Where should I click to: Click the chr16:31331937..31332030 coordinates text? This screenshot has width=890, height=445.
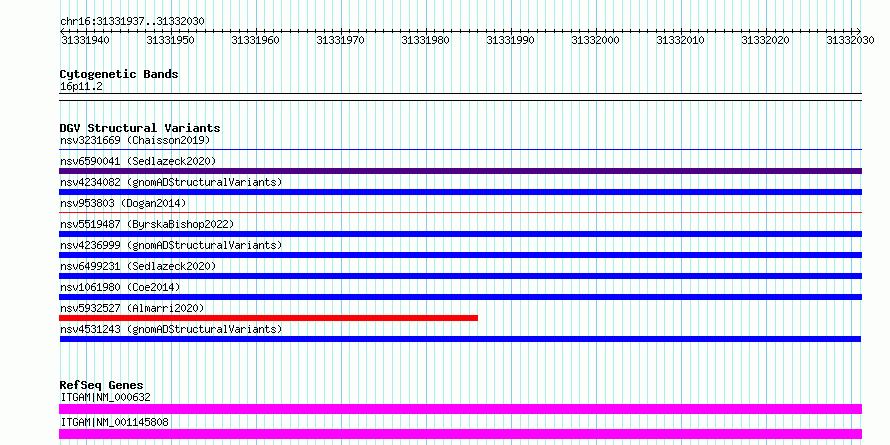tap(132, 21)
